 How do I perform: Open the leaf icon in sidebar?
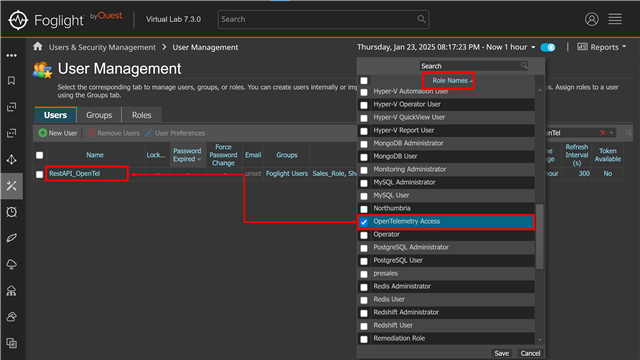pos(11,238)
